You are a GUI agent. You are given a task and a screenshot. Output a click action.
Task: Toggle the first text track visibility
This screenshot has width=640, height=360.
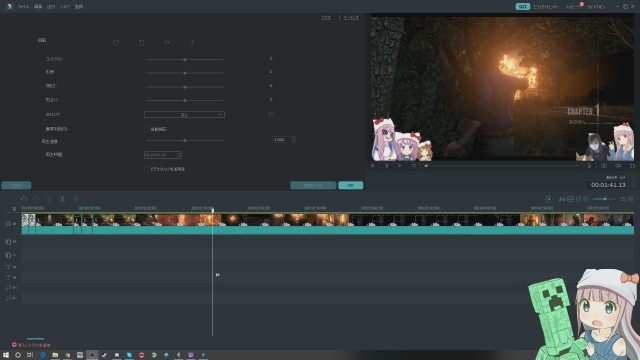click(x=14, y=267)
